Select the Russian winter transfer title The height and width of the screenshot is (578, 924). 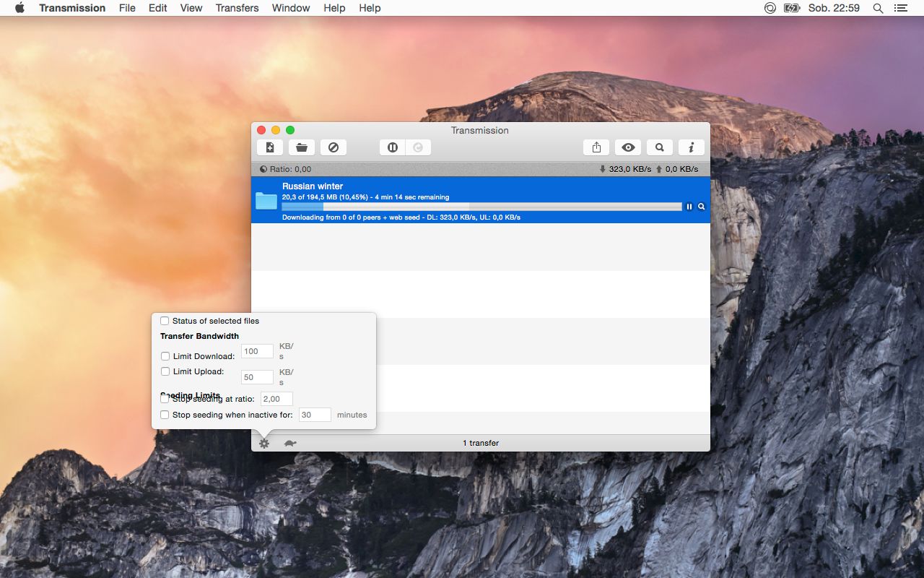point(313,186)
